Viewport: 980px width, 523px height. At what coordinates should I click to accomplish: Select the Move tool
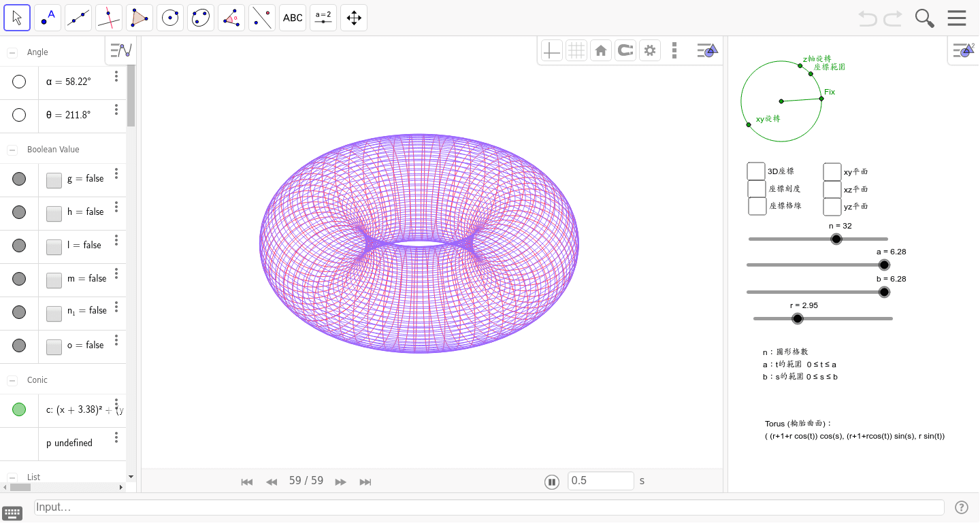pyautogui.click(x=16, y=17)
